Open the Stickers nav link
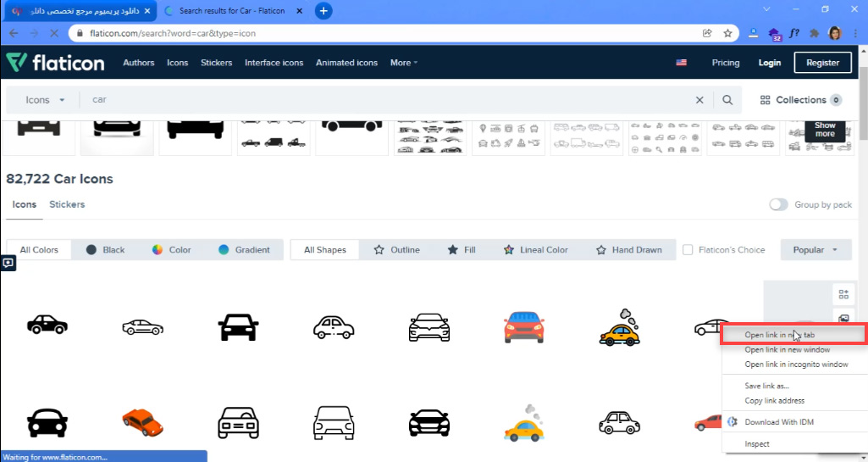The width and height of the screenshot is (868, 462). [x=217, y=63]
